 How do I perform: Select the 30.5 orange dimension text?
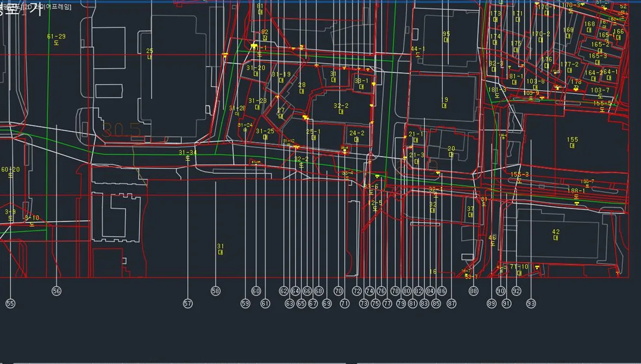click(x=122, y=130)
